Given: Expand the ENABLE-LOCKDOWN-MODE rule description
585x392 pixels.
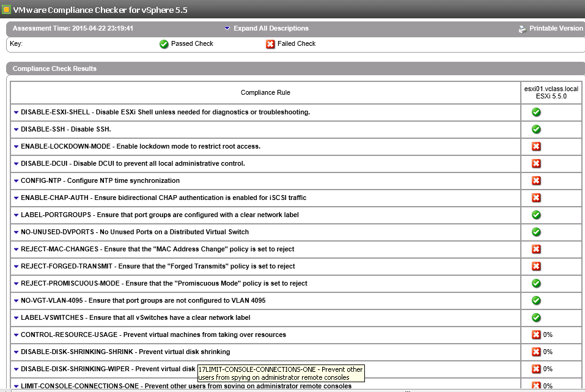Looking at the screenshot, I should point(16,147).
